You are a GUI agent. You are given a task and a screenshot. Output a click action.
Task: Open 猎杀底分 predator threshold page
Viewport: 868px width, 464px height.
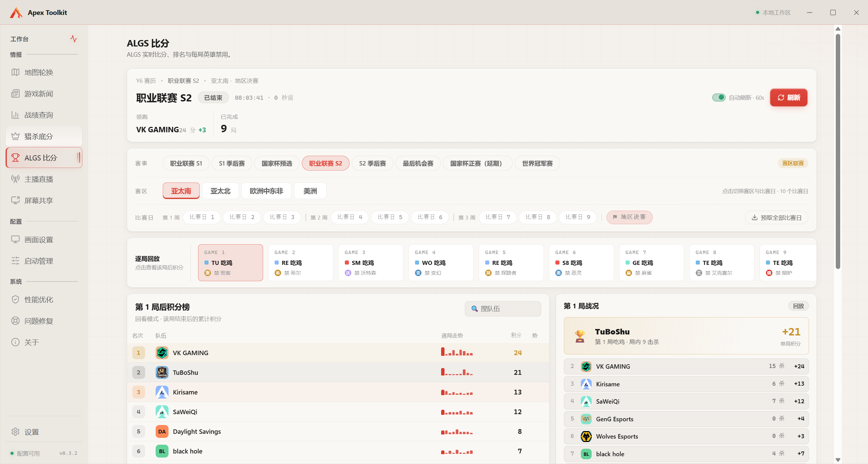(x=44, y=136)
